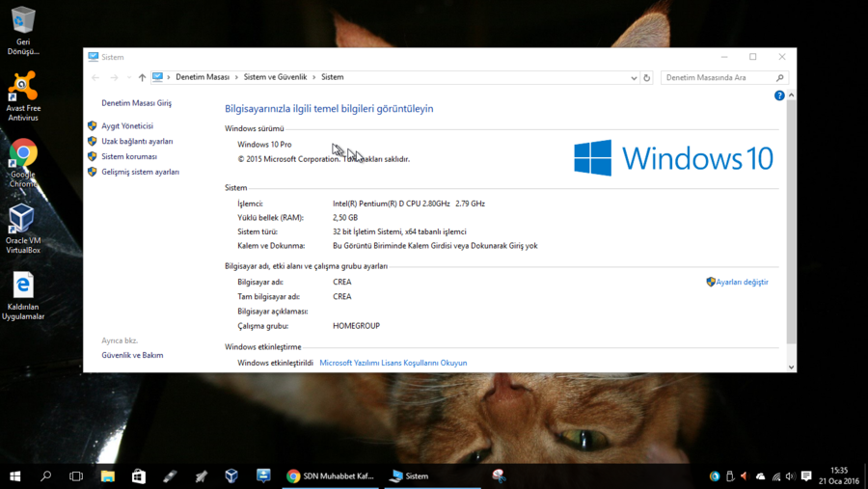Click the Windows Start button

tap(14, 476)
